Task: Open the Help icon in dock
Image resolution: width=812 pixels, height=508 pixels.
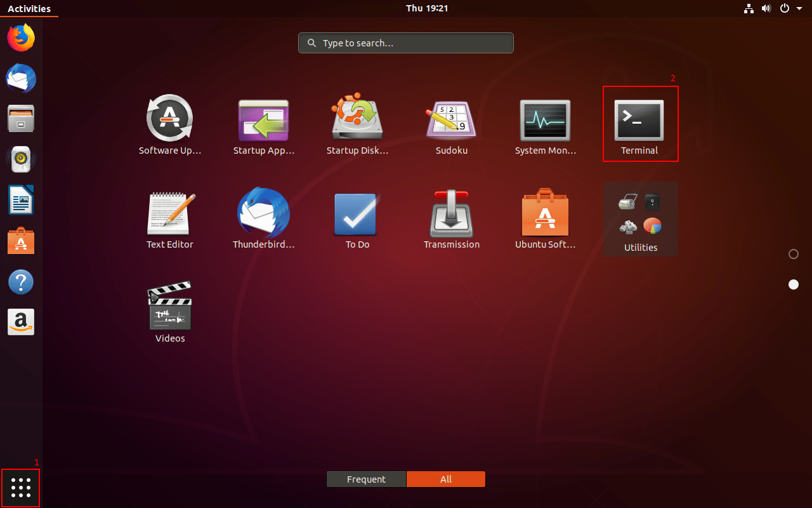Action: point(21,281)
